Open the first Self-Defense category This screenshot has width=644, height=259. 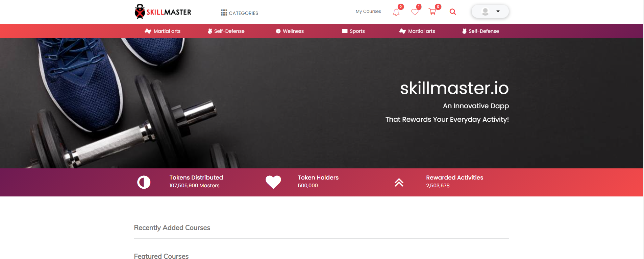tap(226, 31)
